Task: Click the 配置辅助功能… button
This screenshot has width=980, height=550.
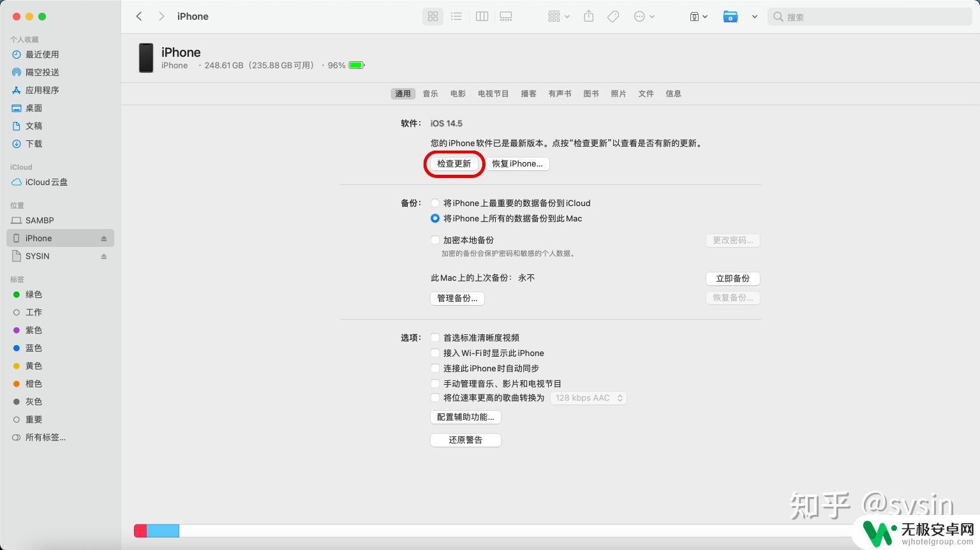Action: (465, 417)
